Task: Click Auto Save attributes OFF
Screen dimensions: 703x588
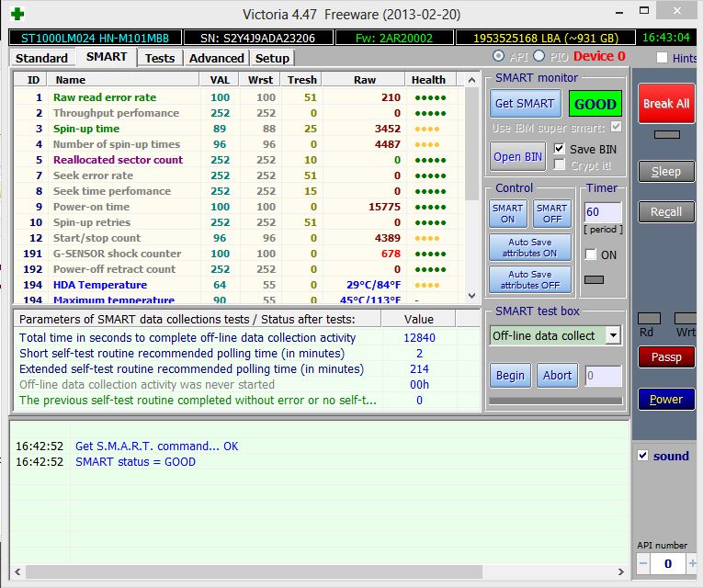Action: tap(530, 279)
